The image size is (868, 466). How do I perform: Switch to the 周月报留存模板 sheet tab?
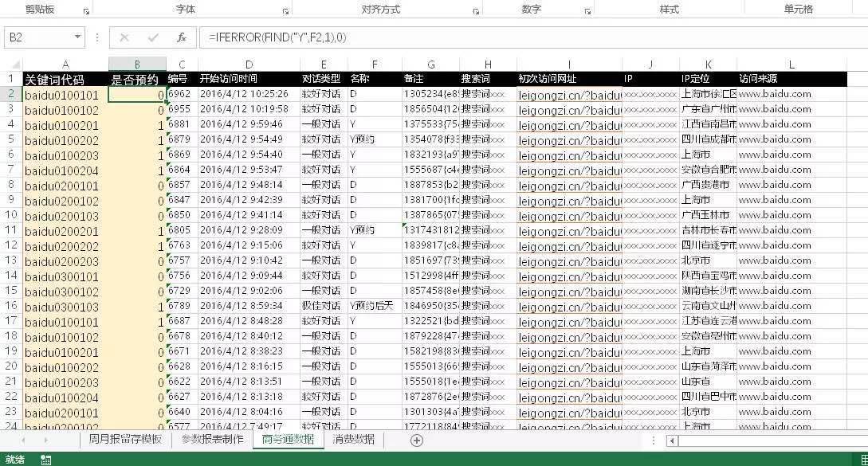[x=125, y=440]
